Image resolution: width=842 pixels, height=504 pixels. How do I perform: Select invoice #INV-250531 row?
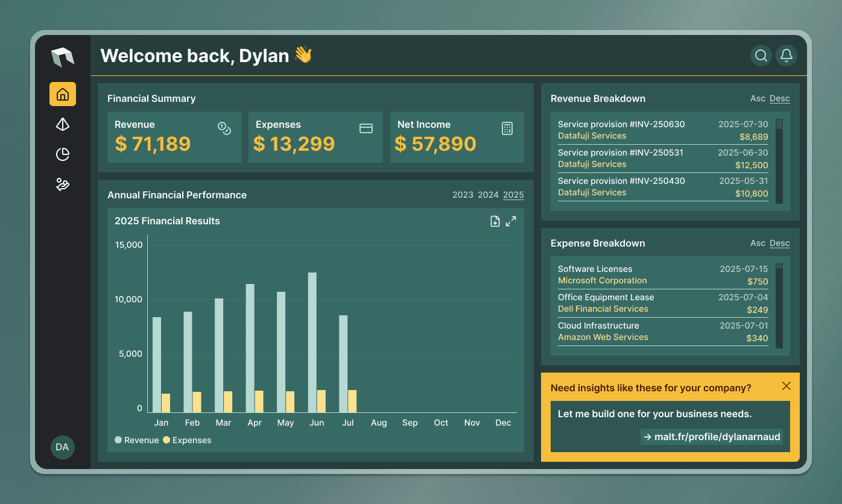tap(663, 159)
